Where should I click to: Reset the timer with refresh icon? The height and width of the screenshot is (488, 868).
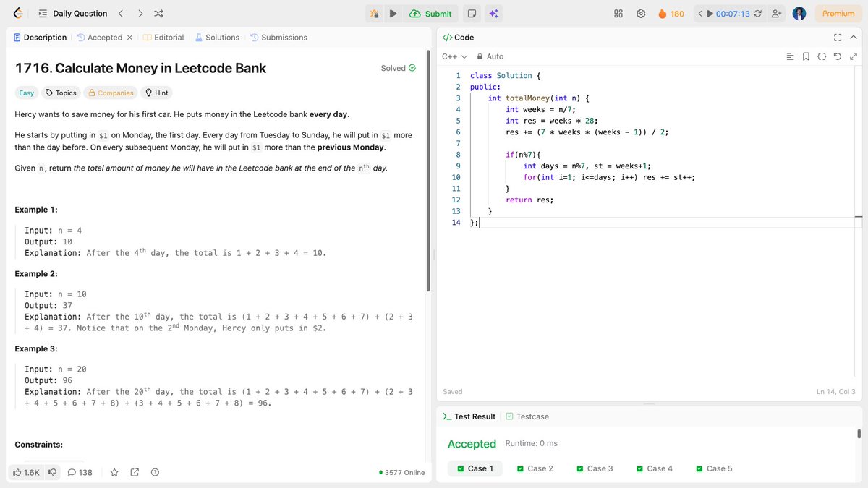point(757,14)
